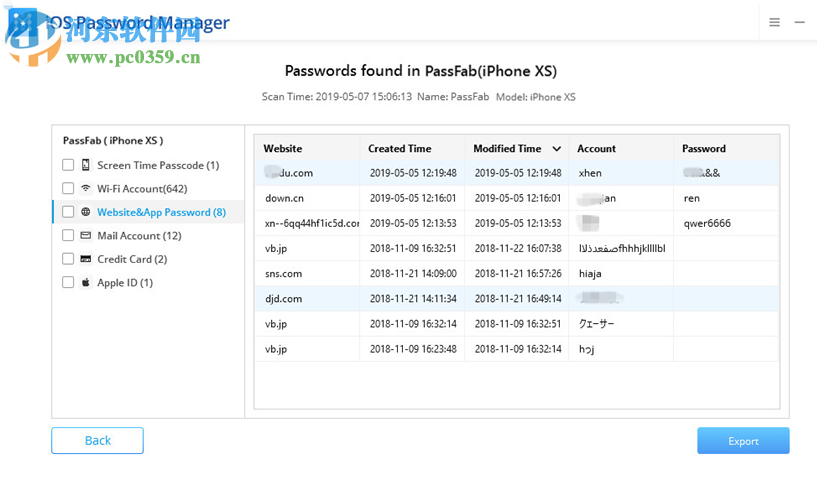
Task: Sort by Password column header
Action: [703, 149]
